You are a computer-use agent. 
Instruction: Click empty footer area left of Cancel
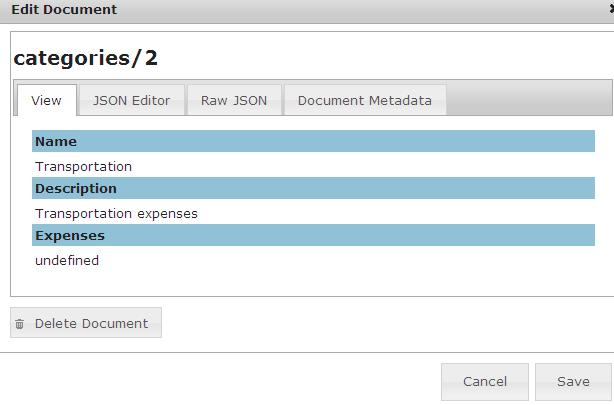point(220,381)
